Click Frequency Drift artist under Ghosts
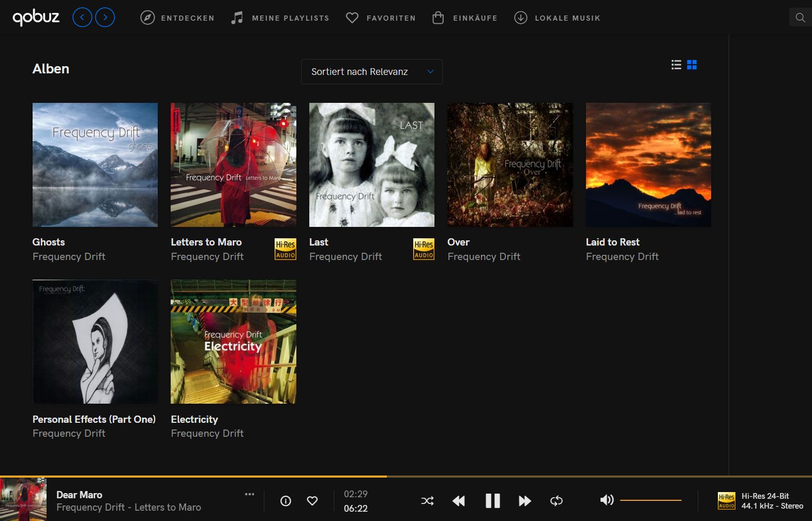Screen dimensions: 812x521 pos(69,256)
